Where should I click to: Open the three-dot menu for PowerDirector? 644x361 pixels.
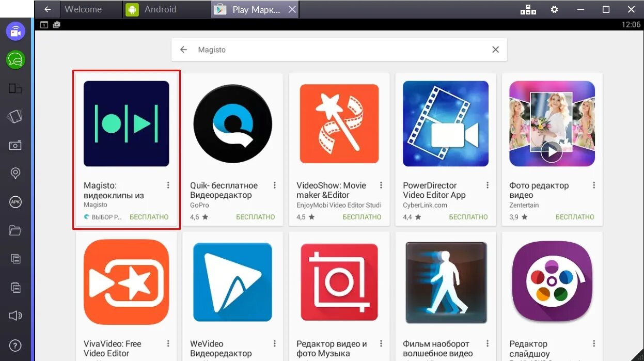(x=488, y=185)
